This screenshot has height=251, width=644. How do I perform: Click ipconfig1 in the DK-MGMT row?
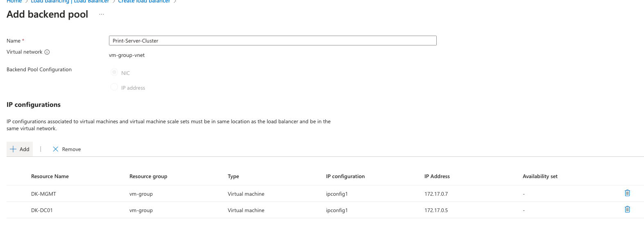pyautogui.click(x=337, y=194)
